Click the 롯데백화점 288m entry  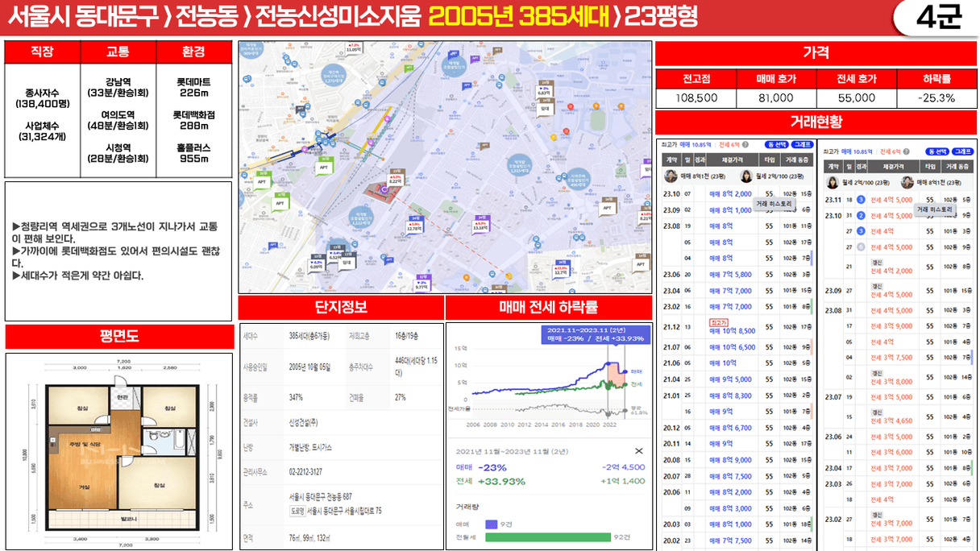coord(193,120)
